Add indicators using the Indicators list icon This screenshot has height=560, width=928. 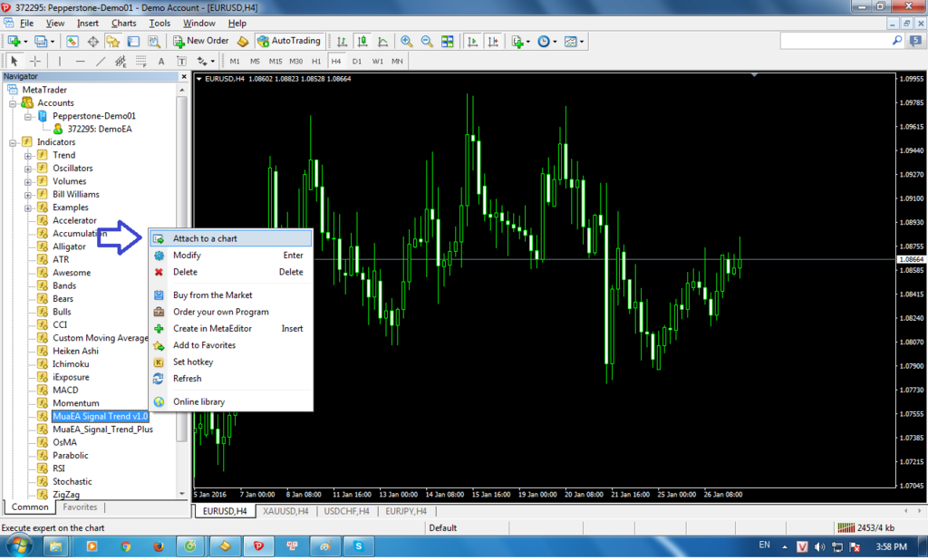(x=517, y=41)
